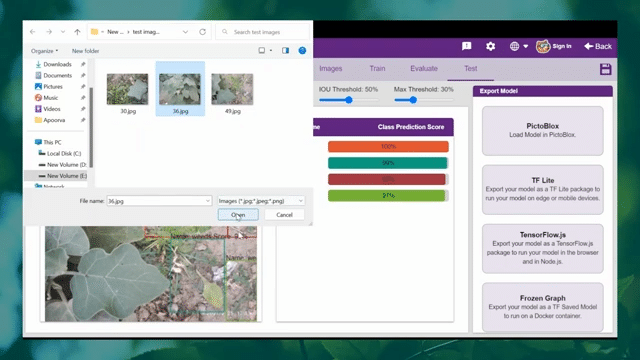The height and width of the screenshot is (360, 640).
Task: Select the 49.jpg thumbnail
Action: click(x=232, y=93)
